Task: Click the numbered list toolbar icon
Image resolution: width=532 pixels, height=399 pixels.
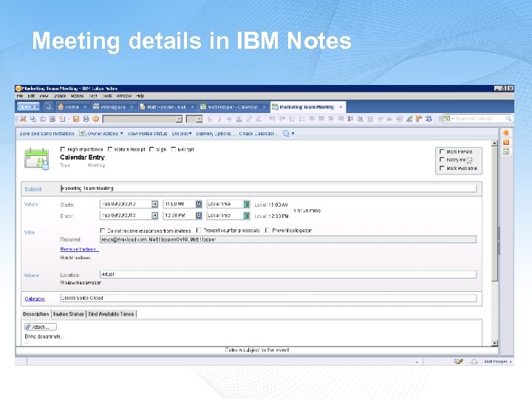Action: point(301,119)
